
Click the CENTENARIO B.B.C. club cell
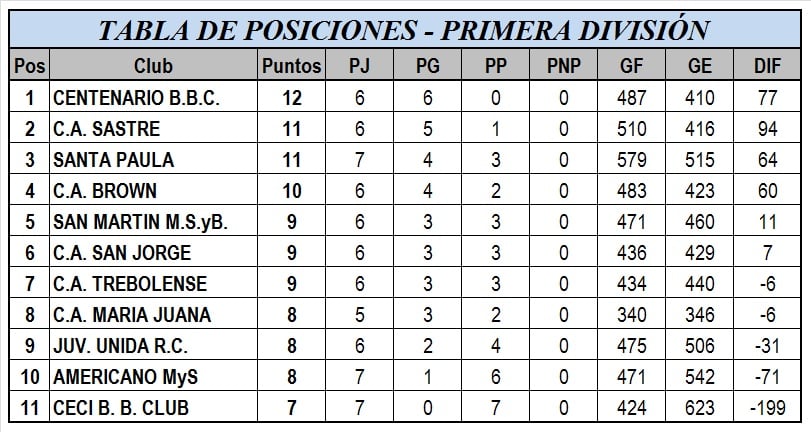pos(136,98)
